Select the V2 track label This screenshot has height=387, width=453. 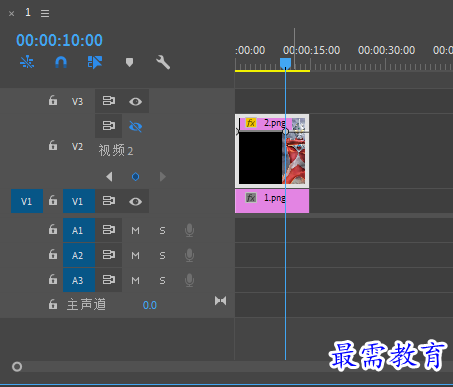pos(77,147)
